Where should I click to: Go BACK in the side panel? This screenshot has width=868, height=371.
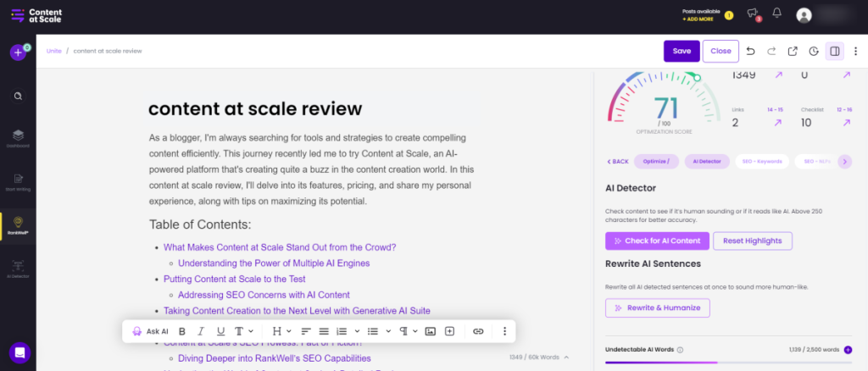tap(617, 162)
